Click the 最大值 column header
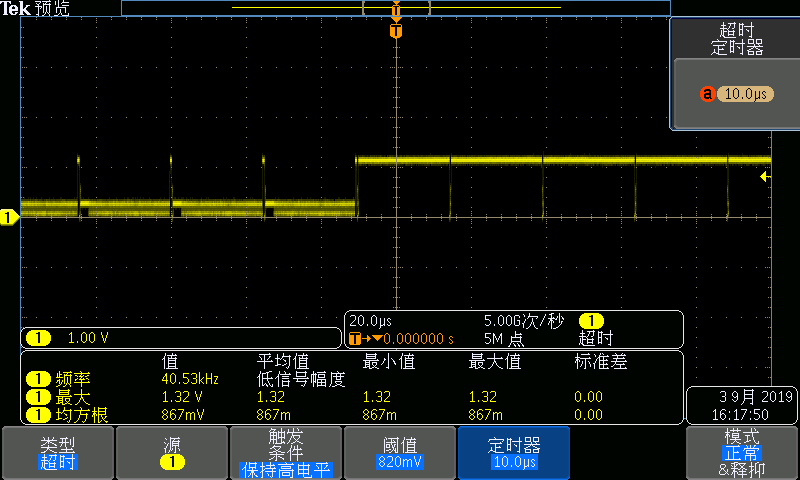Viewport: 800px width, 480px height. [494, 361]
